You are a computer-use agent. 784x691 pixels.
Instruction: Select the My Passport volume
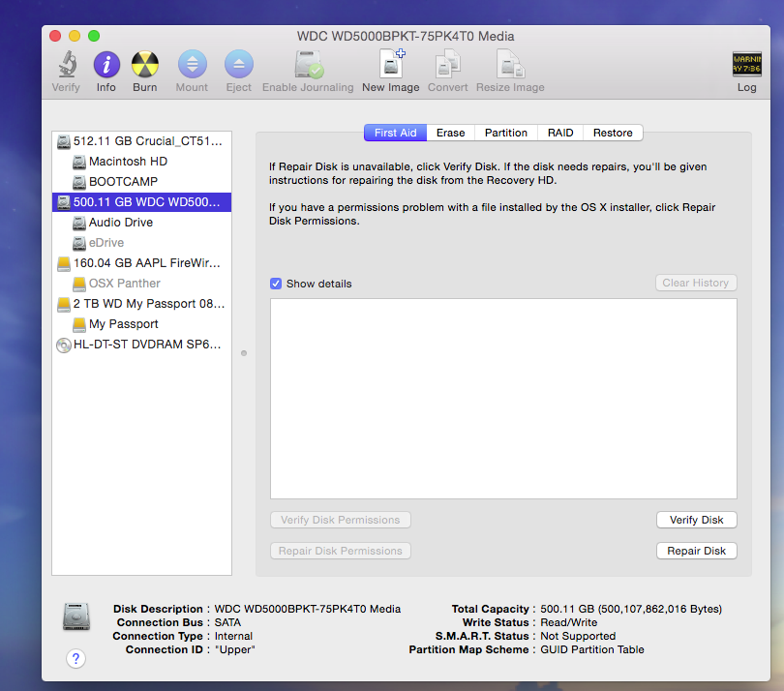click(x=141, y=324)
